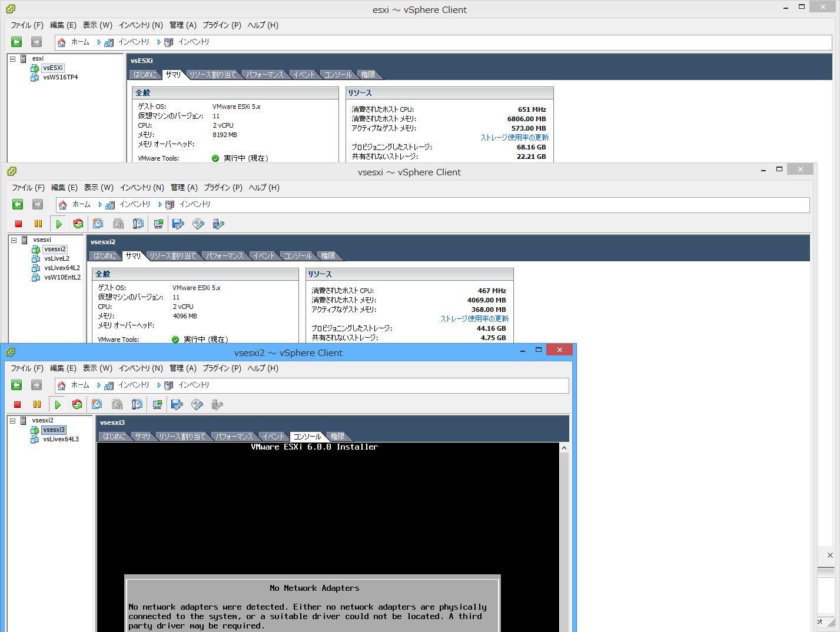The width and height of the screenshot is (840, 632).
Task: Launch VM console icon in vsesxi toolbar
Action: click(x=158, y=224)
